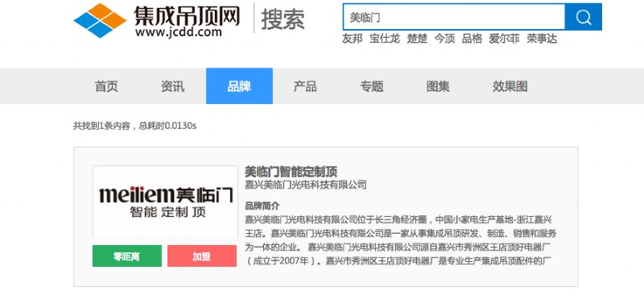644x295 pixels.
Task: Open the meiliem 美临门 brand logo thumbnail
Action: tap(165, 202)
